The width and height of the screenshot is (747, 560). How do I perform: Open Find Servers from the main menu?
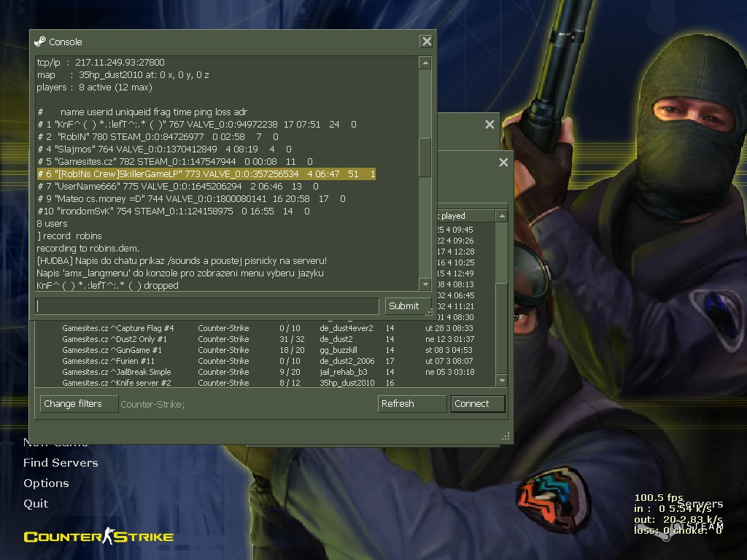tap(61, 463)
